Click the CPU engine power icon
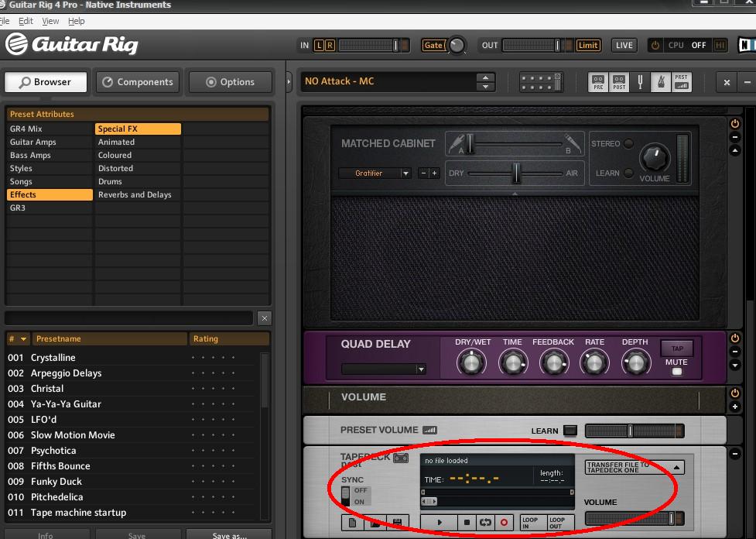This screenshot has height=539, width=756. click(x=655, y=46)
